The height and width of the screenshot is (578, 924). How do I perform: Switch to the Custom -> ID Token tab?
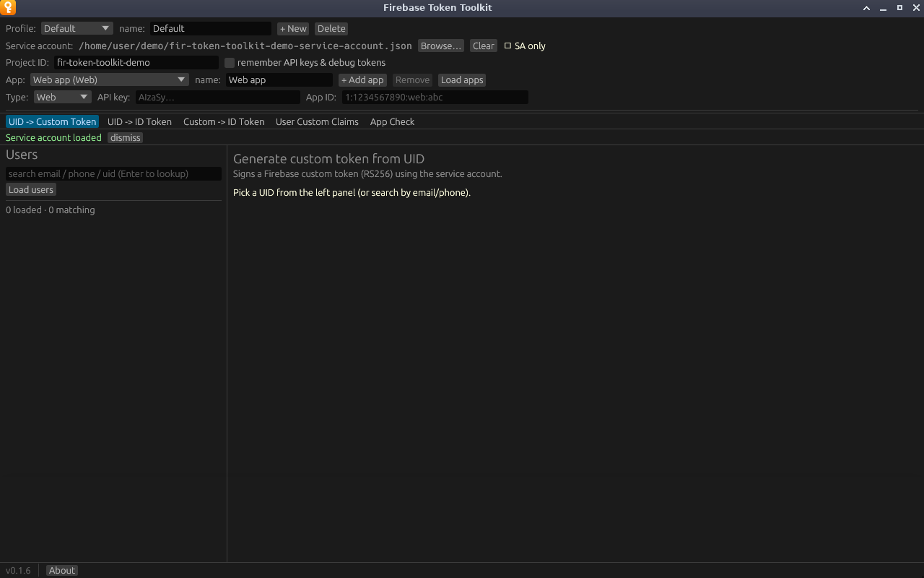[x=224, y=121]
